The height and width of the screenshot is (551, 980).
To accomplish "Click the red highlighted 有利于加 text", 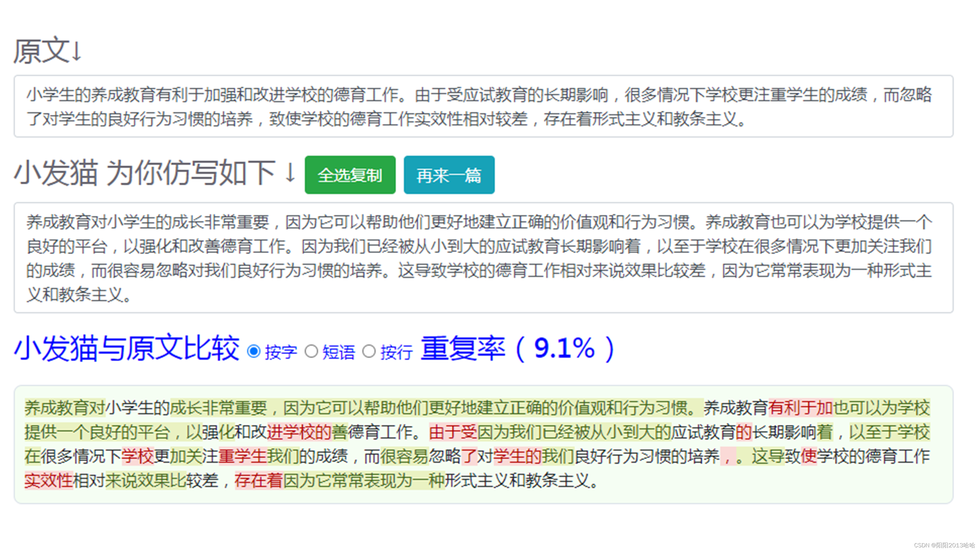I will click(x=801, y=408).
